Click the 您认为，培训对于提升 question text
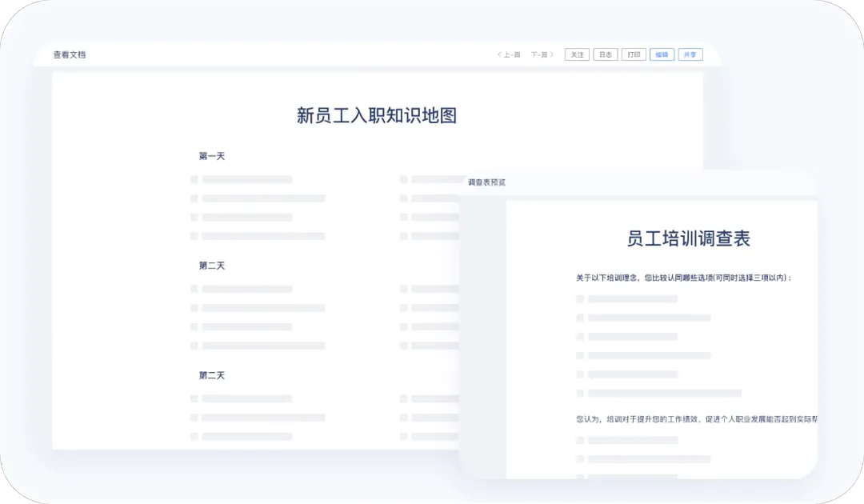This screenshot has height=504, width=864. click(696, 418)
